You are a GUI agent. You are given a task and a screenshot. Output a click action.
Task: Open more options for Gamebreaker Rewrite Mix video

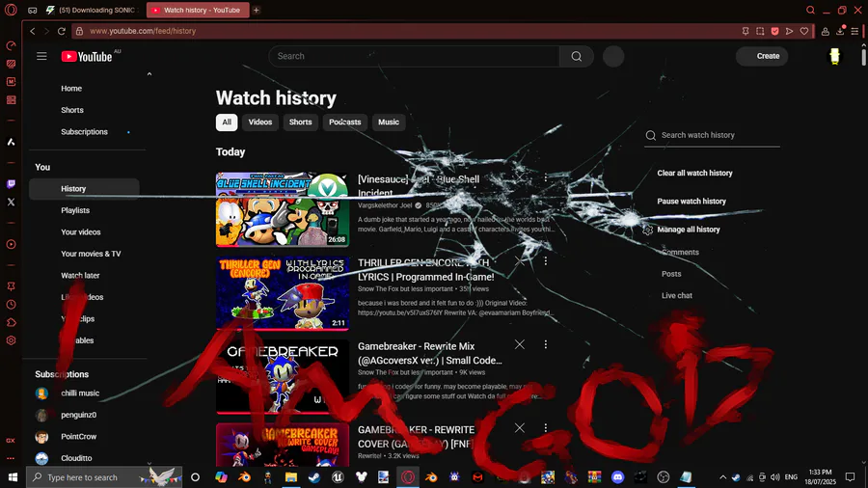click(545, 344)
